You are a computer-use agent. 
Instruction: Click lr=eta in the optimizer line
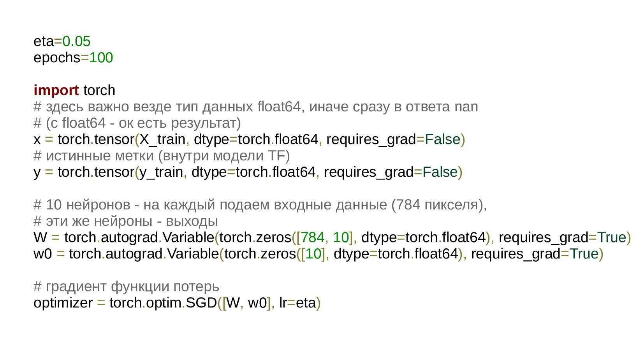tap(298, 303)
